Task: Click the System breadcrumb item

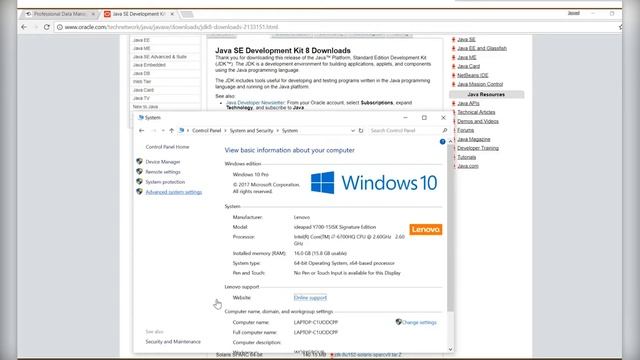Action: point(290,131)
